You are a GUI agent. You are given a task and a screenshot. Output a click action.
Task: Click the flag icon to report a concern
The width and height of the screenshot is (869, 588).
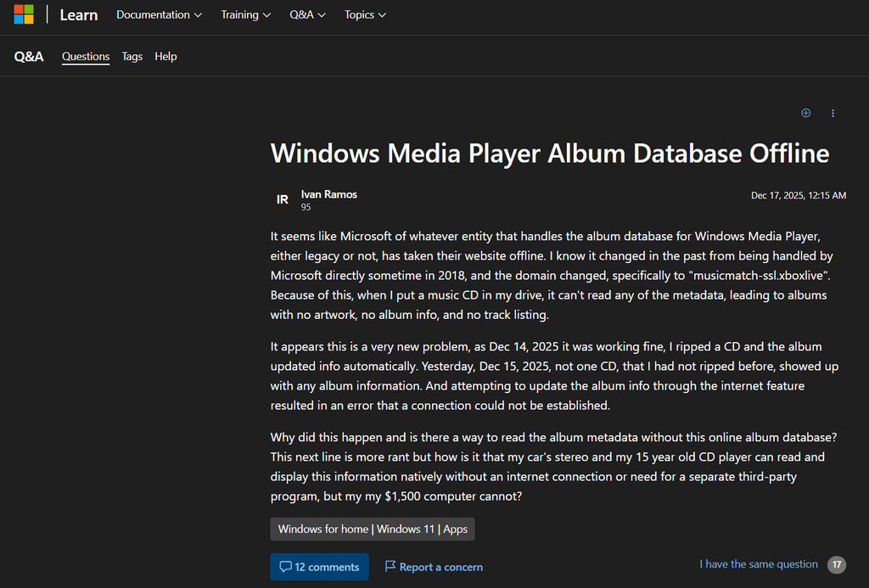(x=390, y=567)
